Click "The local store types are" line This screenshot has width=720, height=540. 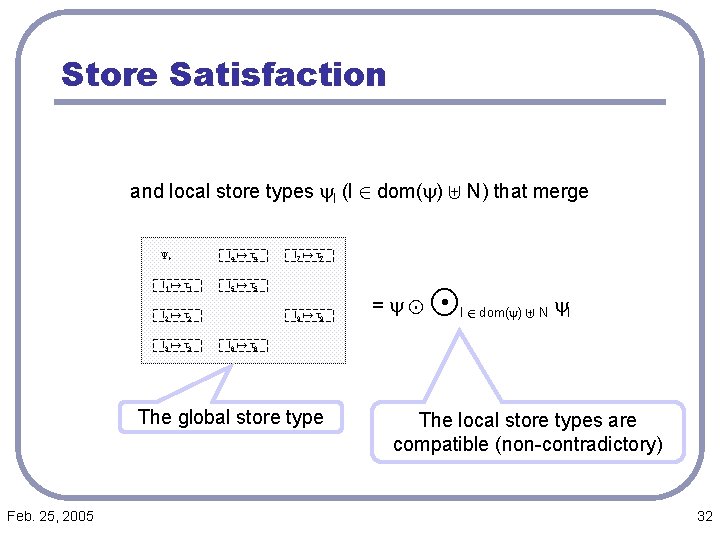pos(528,420)
